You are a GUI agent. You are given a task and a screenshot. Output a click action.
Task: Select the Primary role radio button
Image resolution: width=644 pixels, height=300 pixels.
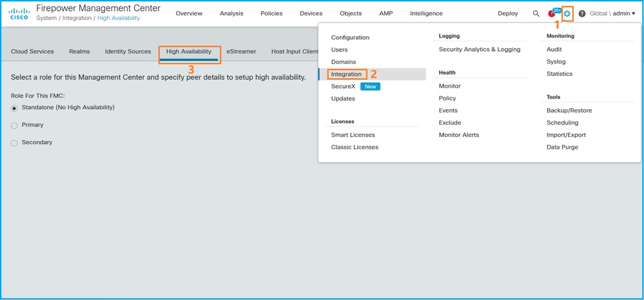[x=14, y=126]
